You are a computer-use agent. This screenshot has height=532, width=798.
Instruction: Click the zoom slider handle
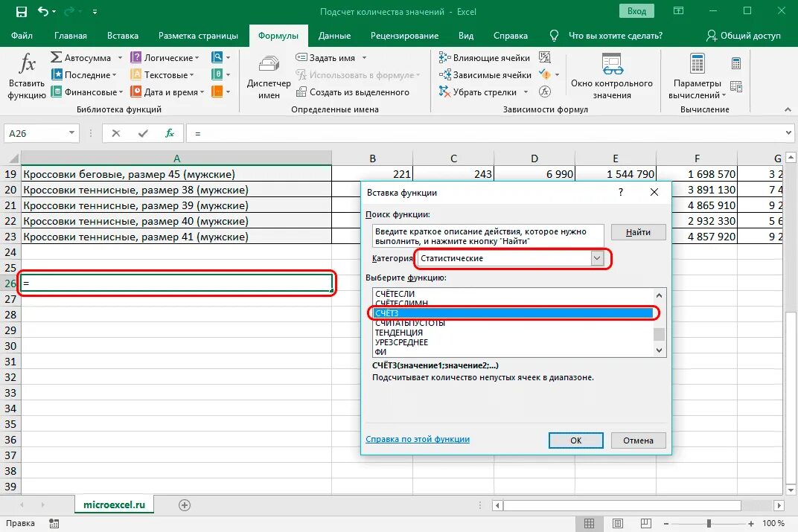point(709,523)
